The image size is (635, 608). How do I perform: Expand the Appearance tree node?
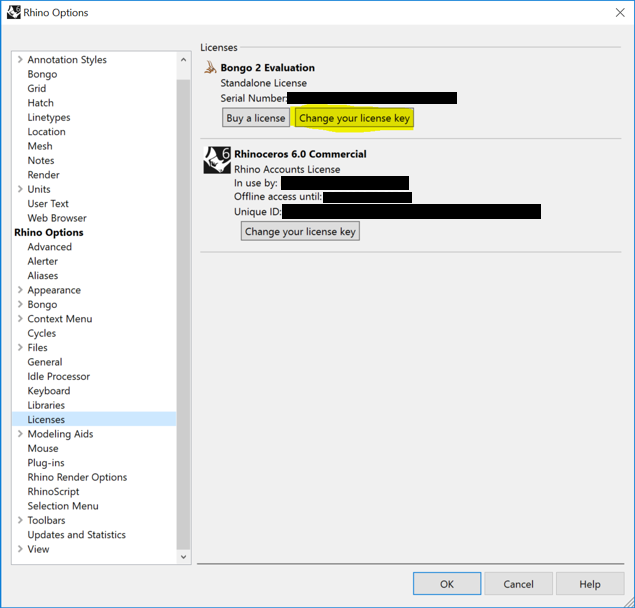click(20, 290)
